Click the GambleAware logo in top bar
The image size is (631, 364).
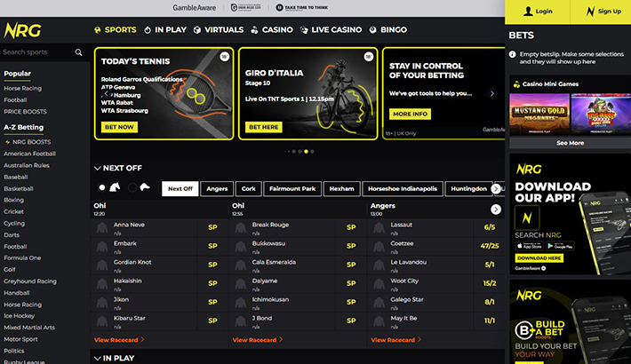[x=195, y=8]
